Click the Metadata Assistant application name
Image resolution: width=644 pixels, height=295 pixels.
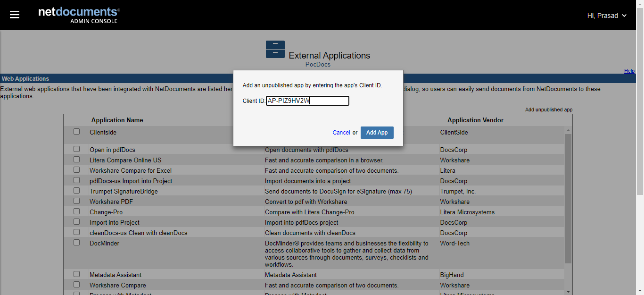(x=116, y=275)
